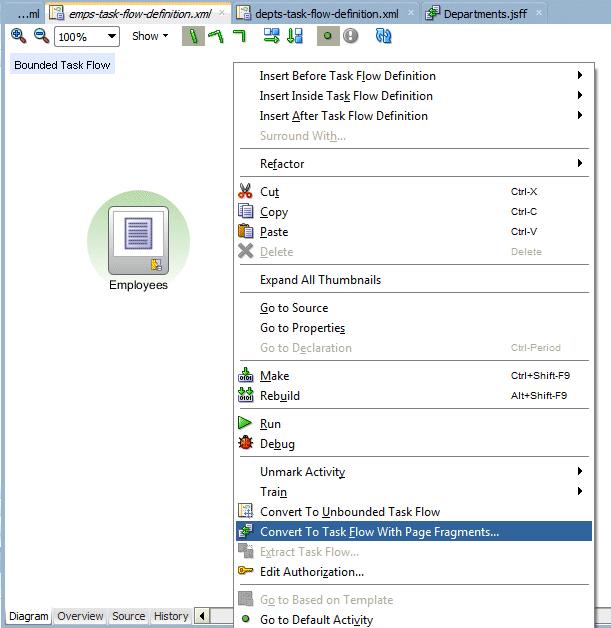Image resolution: width=611 pixels, height=628 pixels.
Task: Choose Go to Properties
Action: [x=414, y=328]
